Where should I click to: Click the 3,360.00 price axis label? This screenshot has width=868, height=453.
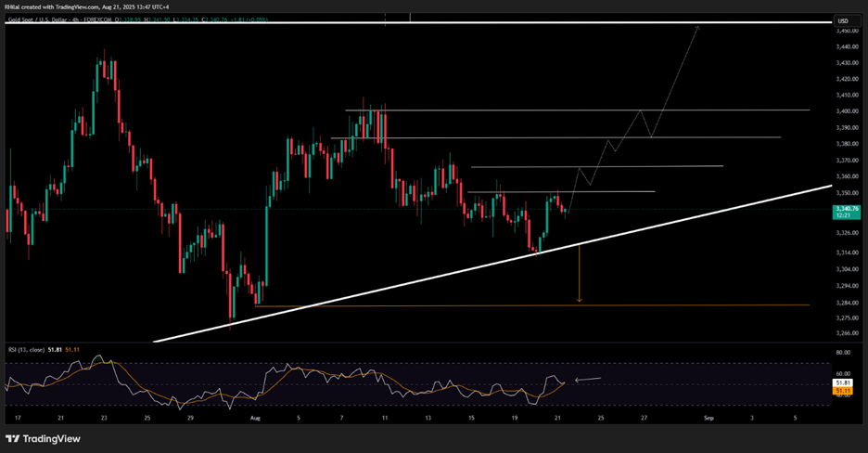[x=847, y=176]
